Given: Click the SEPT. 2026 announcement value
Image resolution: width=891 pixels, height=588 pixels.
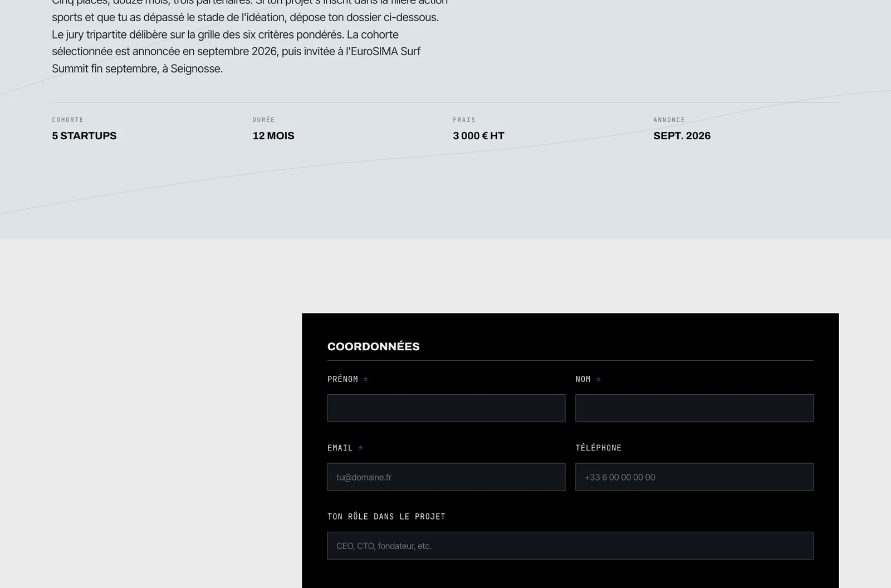Looking at the screenshot, I should 682,136.
